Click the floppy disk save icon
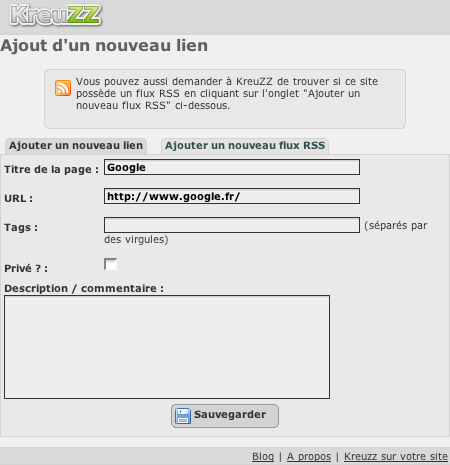Screen dimensions: 450x465 [x=183, y=416]
